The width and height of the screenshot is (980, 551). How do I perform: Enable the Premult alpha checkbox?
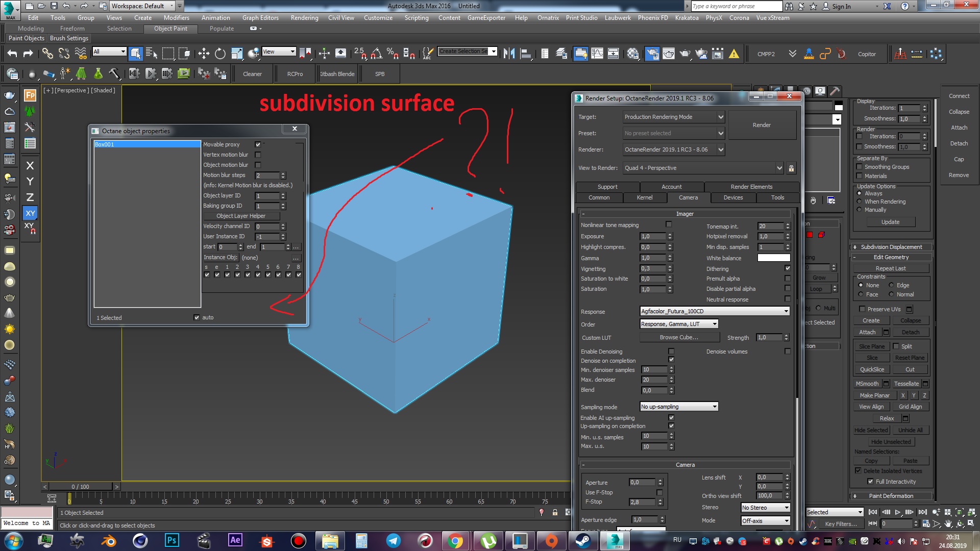[788, 279]
